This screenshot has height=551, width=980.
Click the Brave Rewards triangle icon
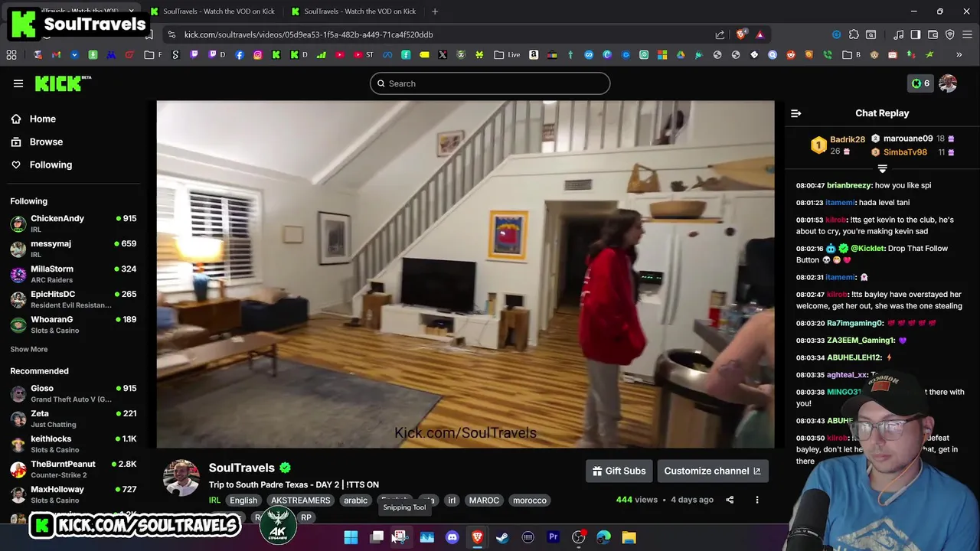pos(759,34)
